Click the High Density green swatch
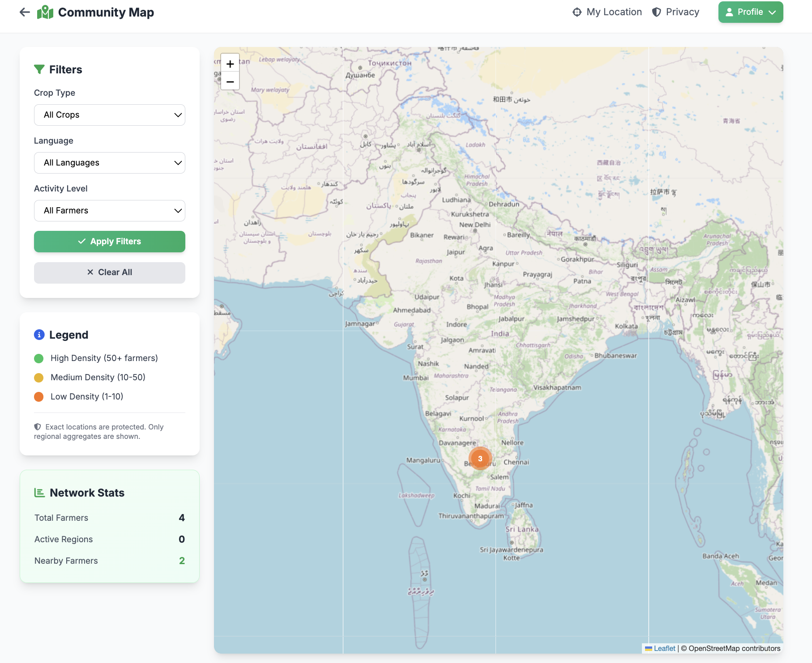Screen dimensions: 812x663 pyautogui.click(x=39, y=358)
